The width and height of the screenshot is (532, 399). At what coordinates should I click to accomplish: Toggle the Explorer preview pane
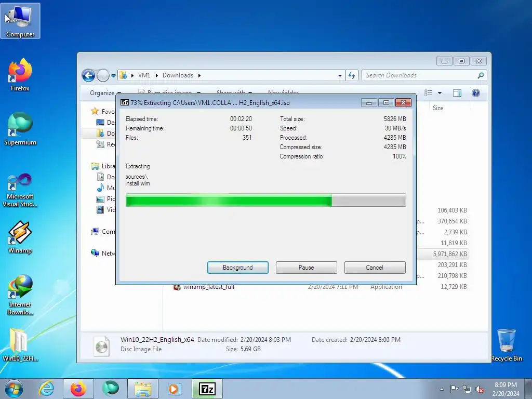457,93
